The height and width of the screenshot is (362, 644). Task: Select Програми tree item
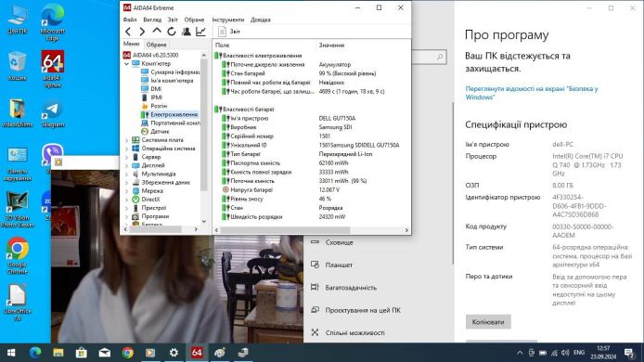[x=150, y=216]
